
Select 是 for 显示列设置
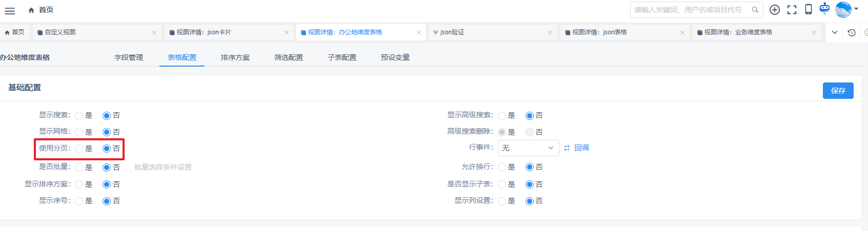click(x=502, y=201)
